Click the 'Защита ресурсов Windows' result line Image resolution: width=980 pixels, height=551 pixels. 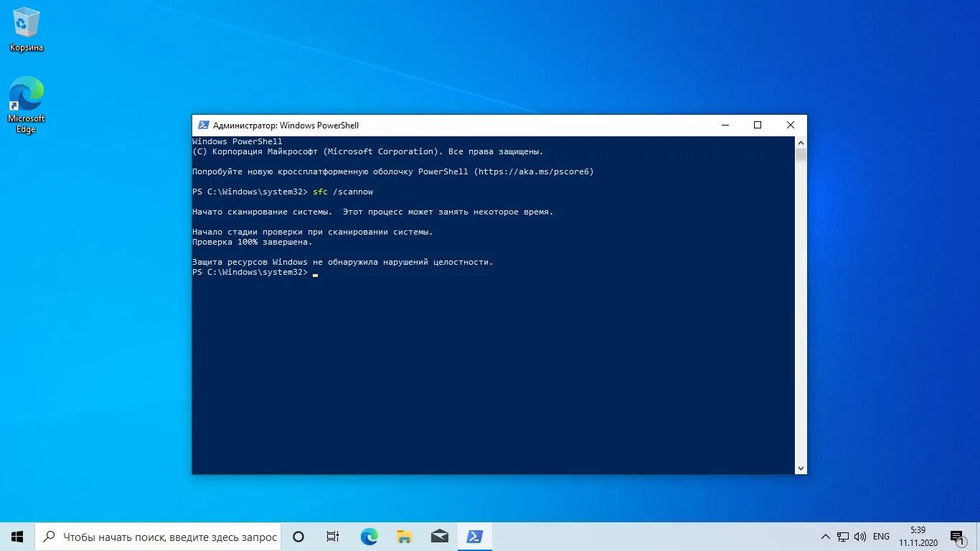click(x=343, y=263)
